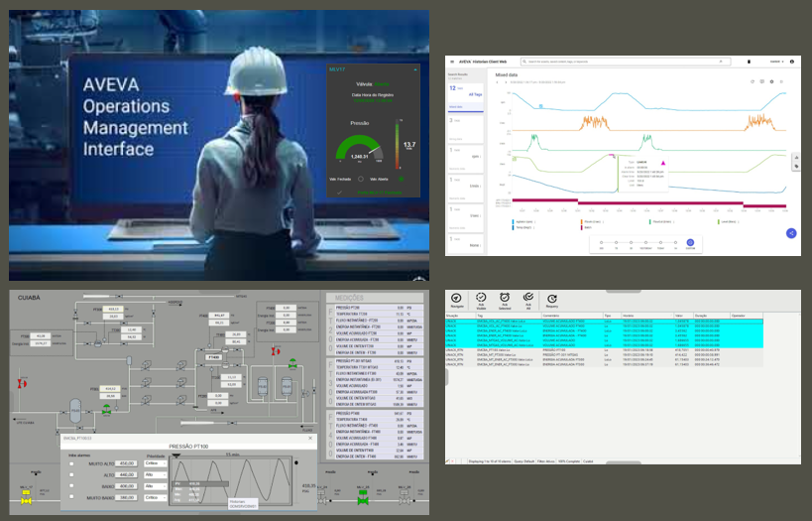
Task: Click the check icon at bottom of MLV17 panel
Action: (x=340, y=193)
